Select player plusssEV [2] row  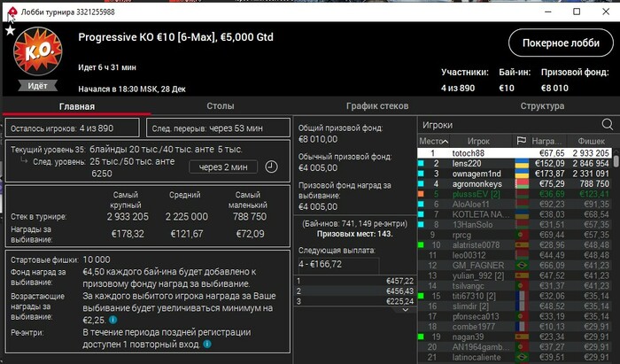click(x=515, y=194)
